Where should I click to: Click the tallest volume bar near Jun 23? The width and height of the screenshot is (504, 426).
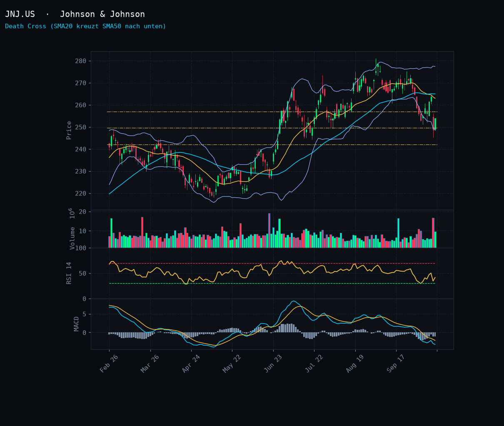point(269,231)
